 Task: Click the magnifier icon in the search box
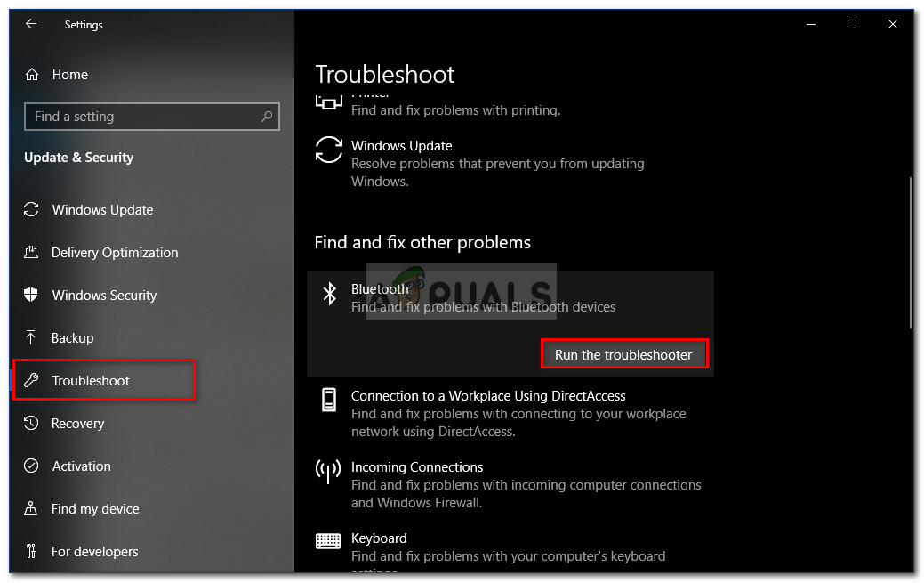point(267,117)
